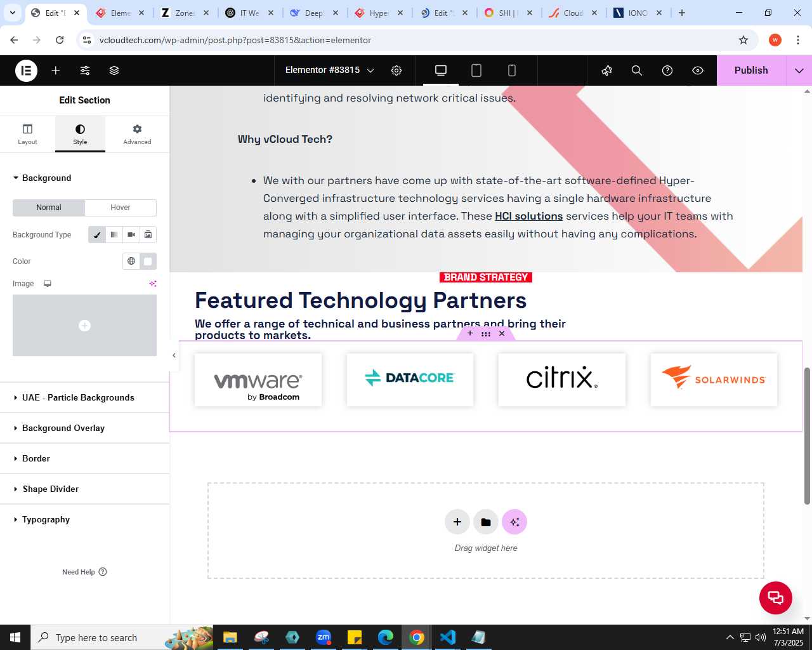Click the preview vertical scrollbar thumb

807,436
